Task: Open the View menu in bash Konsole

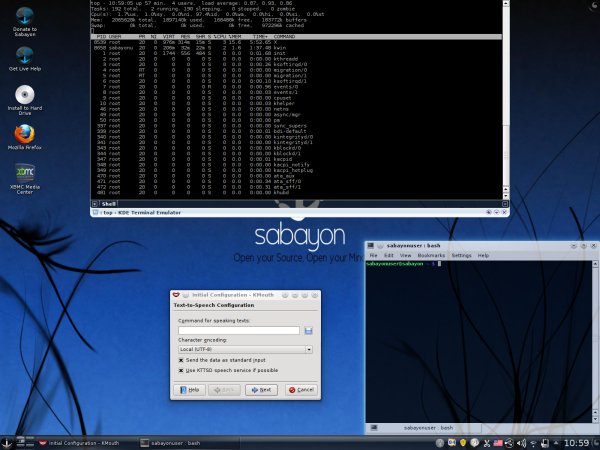Action: [x=406, y=255]
